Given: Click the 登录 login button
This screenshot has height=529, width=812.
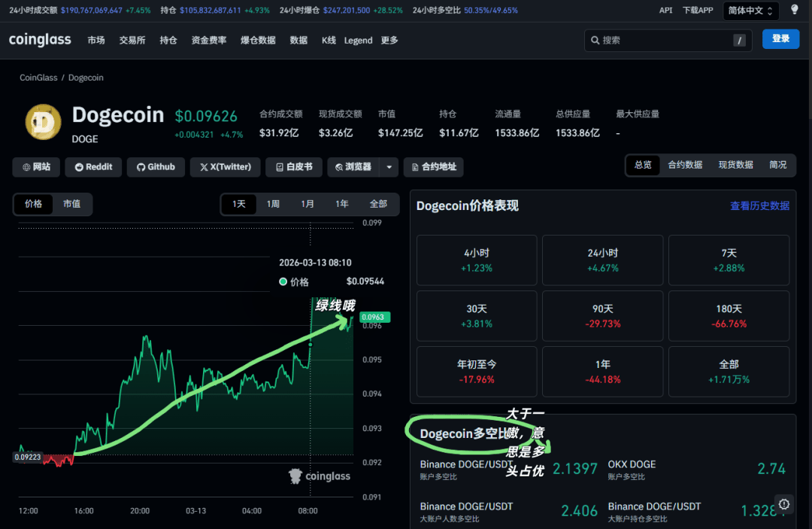Looking at the screenshot, I should pos(780,39).
